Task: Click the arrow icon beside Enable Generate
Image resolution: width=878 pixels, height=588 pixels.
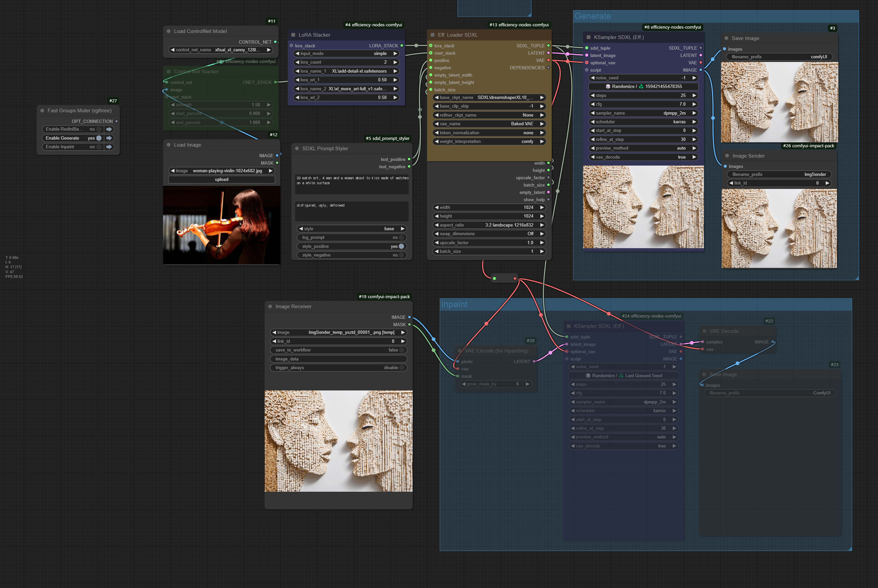Action: [x=109, y=138]
